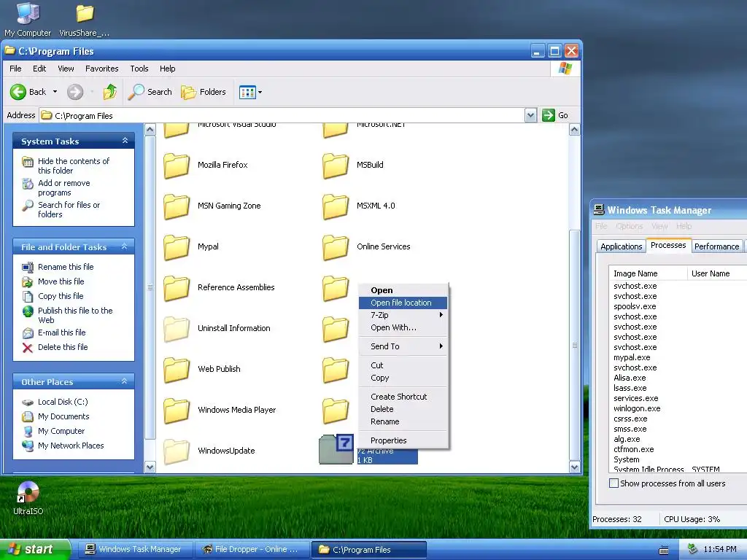The height and width of the screenshot is (560, 747).
Task: Select the 7z archive file icon
Action: click(x=336, y=449)
